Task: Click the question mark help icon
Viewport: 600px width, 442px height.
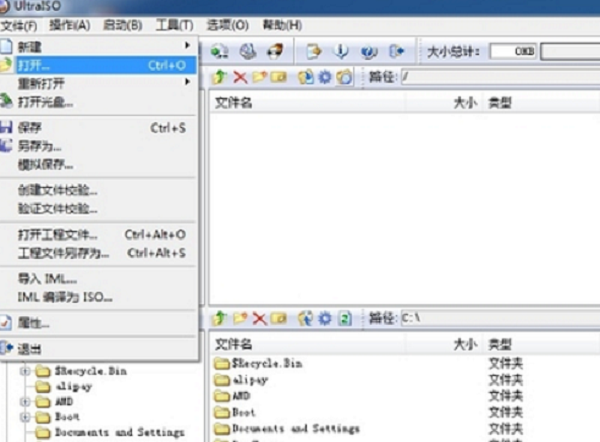Action: pyautogui.click(x=368, y=51)
